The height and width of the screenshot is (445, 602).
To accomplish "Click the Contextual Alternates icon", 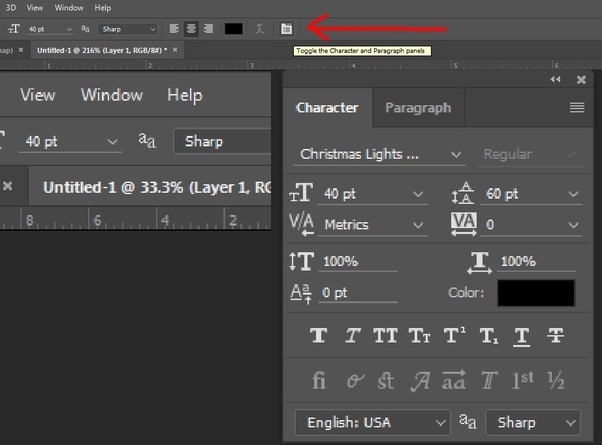I will click(355, 380).
